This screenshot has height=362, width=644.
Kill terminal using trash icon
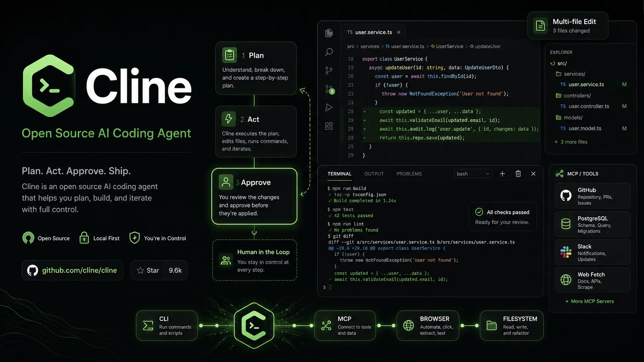tap(518, 174)
